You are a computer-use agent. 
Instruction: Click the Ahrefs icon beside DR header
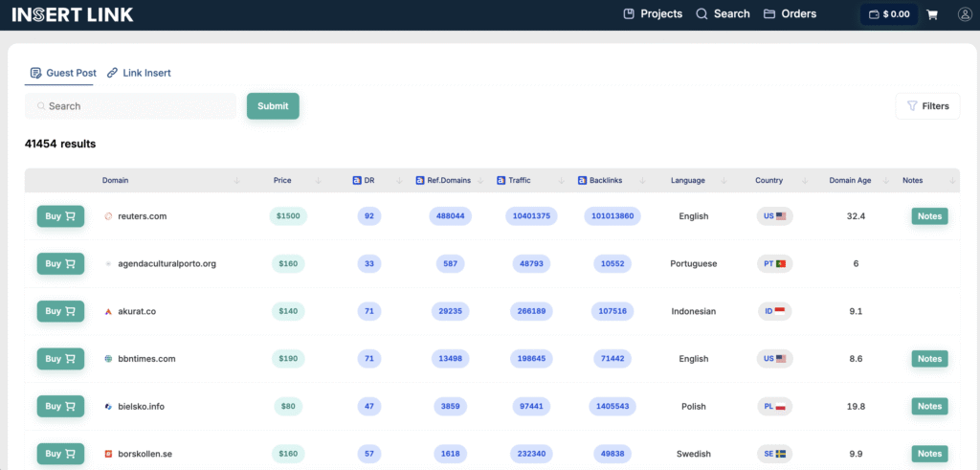357,180
